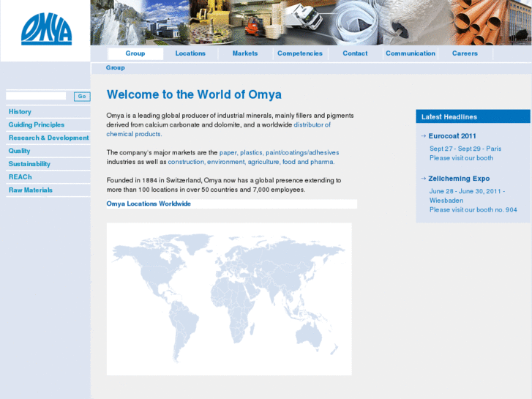This screenshot has height=399, width=532.
Task: Open the Markets nav tab
Action: point(245,53)
